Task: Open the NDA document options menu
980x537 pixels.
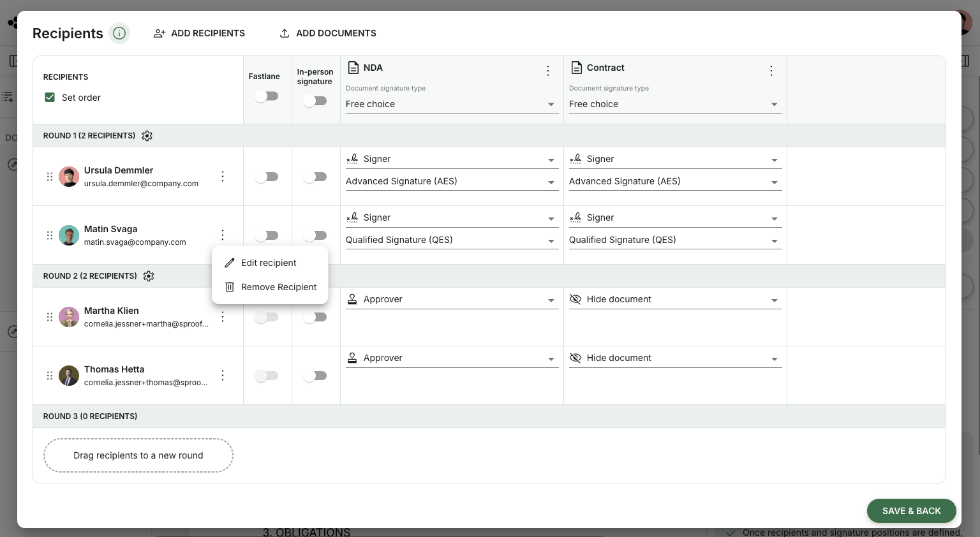Action: [x=548, y=71]
